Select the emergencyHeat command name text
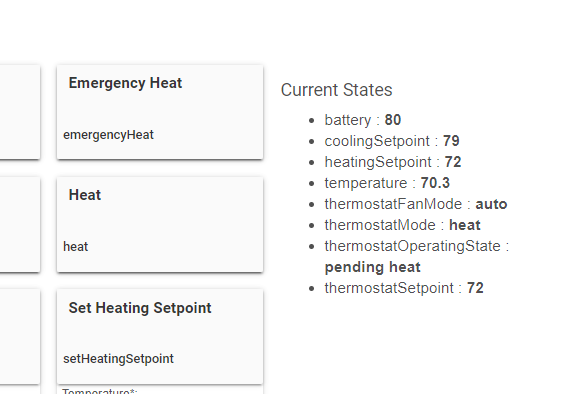 click(108, 135)
